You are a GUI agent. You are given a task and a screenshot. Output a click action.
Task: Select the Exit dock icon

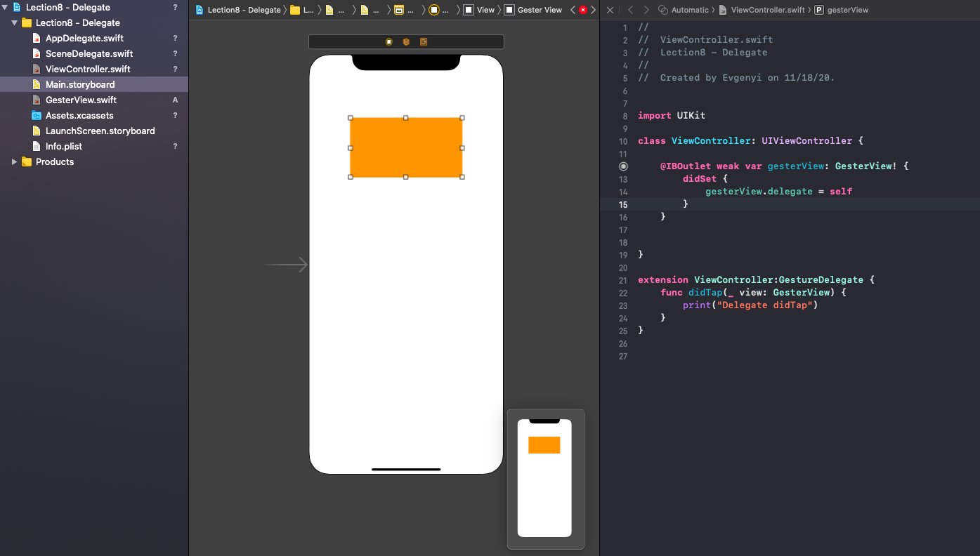424,42
